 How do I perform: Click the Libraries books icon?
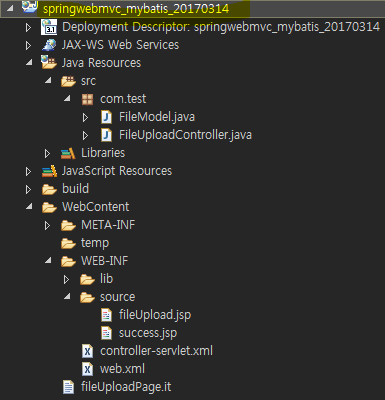point(68,153)
